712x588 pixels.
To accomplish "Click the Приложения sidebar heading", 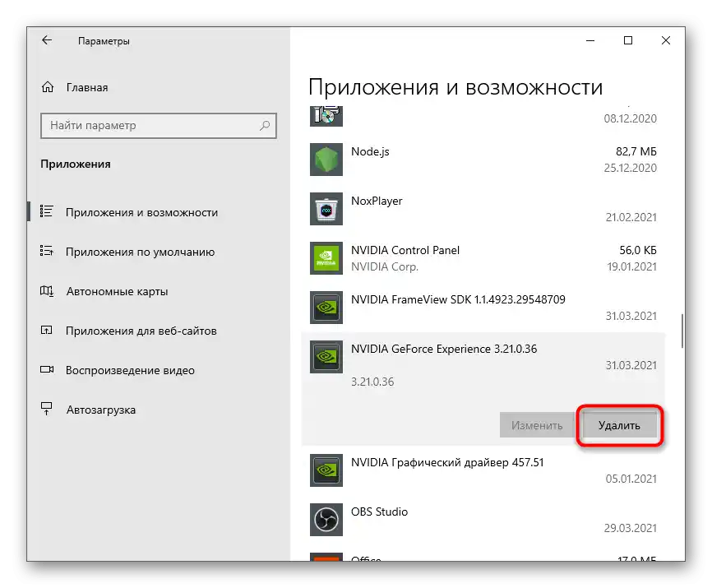I will pos(76,164).
